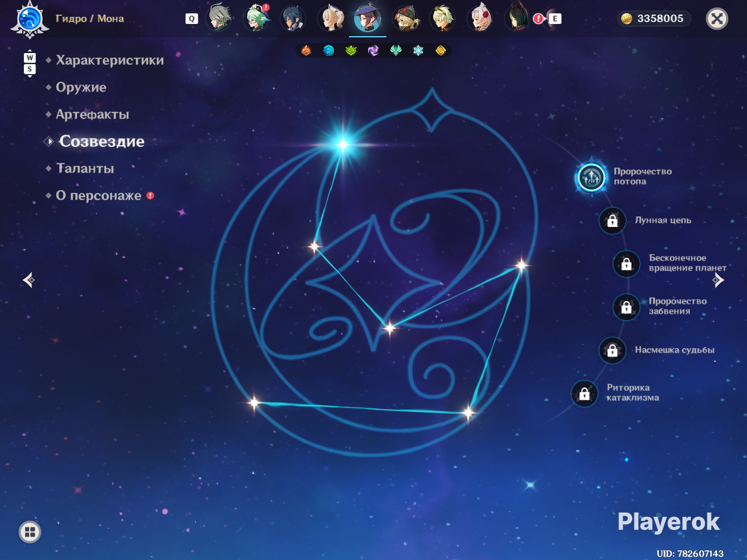
Task: Click the locked Риторика катаклизма icon
Action: 584,394
